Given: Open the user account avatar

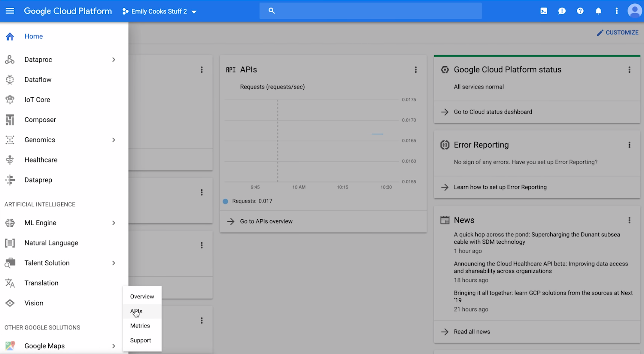Looking at the screenshot, I should pyautogui.click(x=635, y=11).
